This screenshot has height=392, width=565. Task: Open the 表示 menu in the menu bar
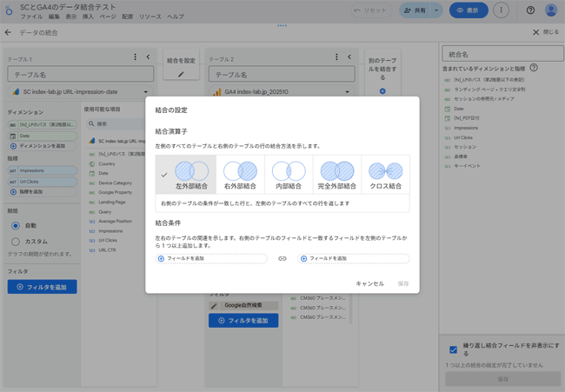point(71,17)
